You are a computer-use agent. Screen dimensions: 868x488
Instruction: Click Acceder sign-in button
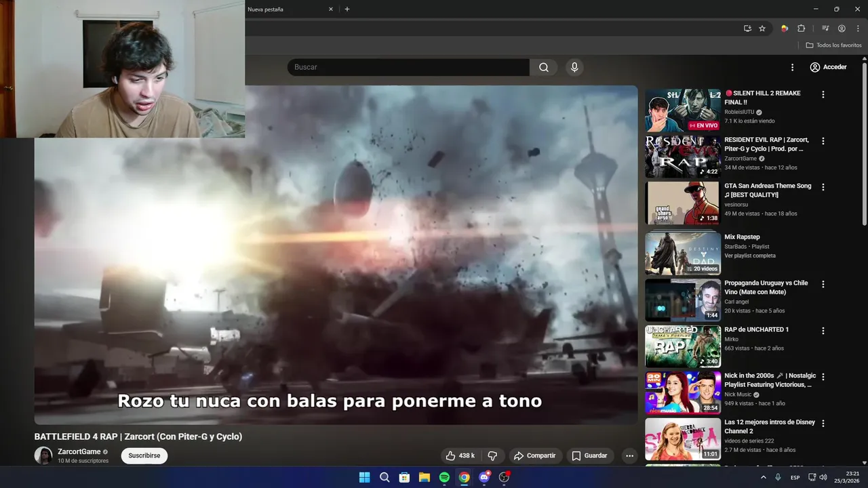tap(828, 67)
